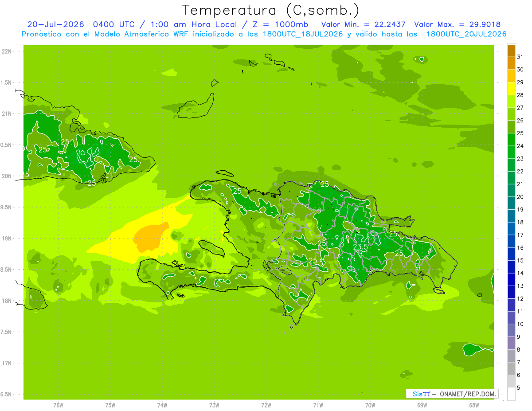Click the "72W" longitude axis label
532x411 pixels.
pyautogui.click(x=266, y=405)
